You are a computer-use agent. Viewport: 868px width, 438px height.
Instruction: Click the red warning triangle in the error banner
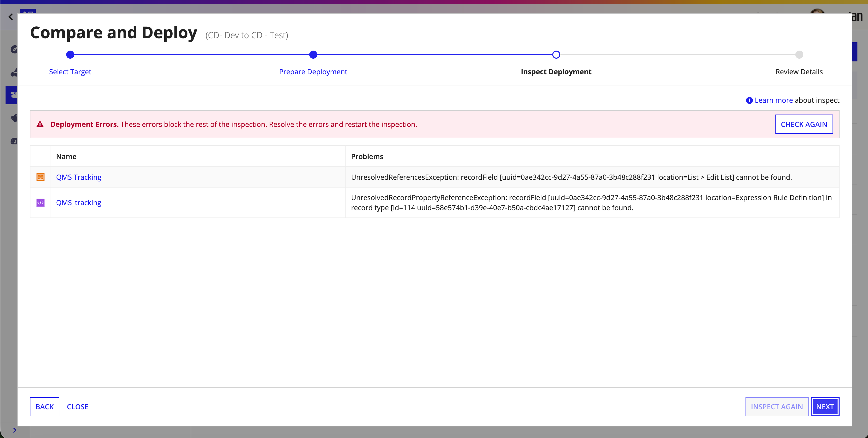(40, 124)
